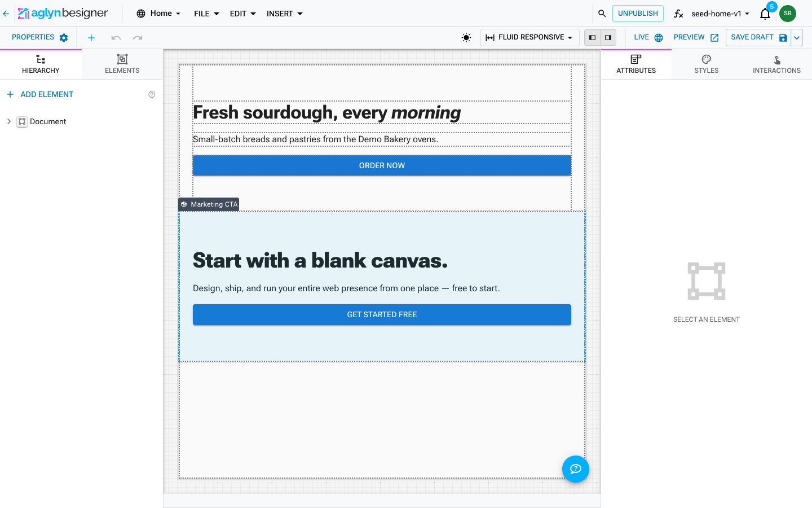Click the PROPERTIES button
812x508 pixels.
pyautogui.click(x=39, y=38)
